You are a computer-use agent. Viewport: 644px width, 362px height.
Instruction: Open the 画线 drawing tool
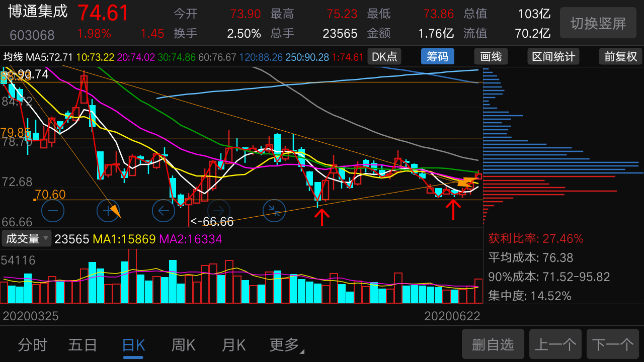[x=491, y=57]
